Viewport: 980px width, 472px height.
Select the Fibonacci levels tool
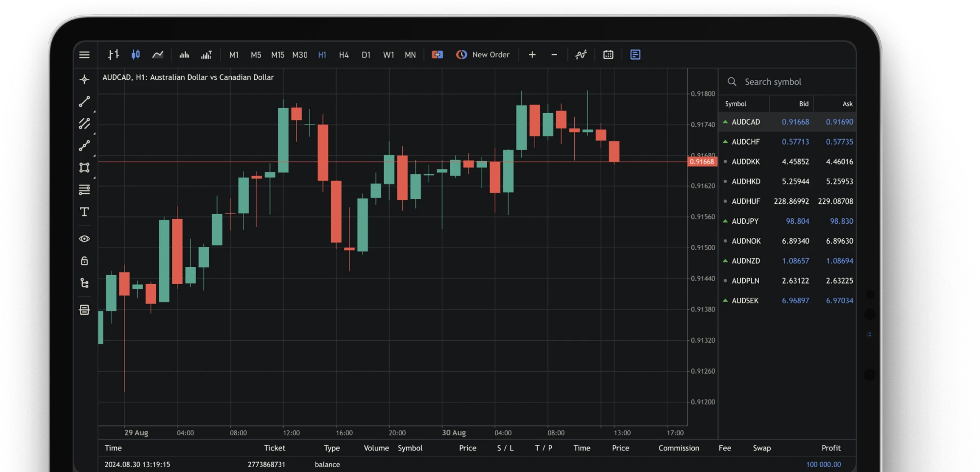click(84, 189)
